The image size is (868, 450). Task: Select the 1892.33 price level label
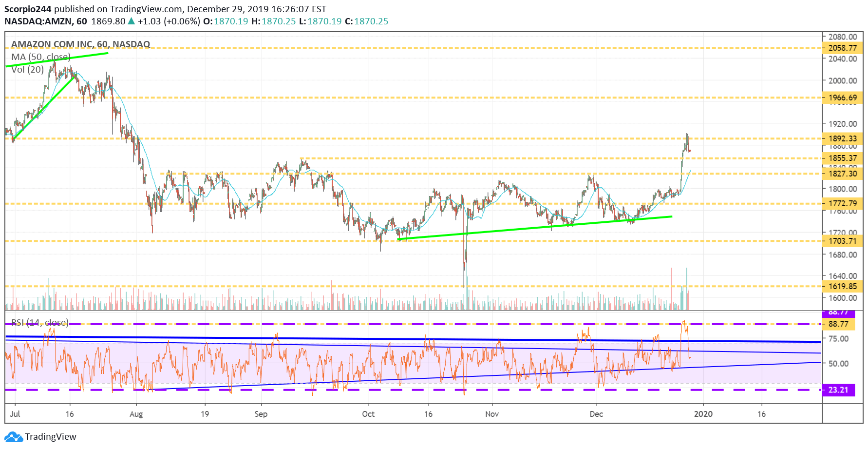[x=843, y=138]
